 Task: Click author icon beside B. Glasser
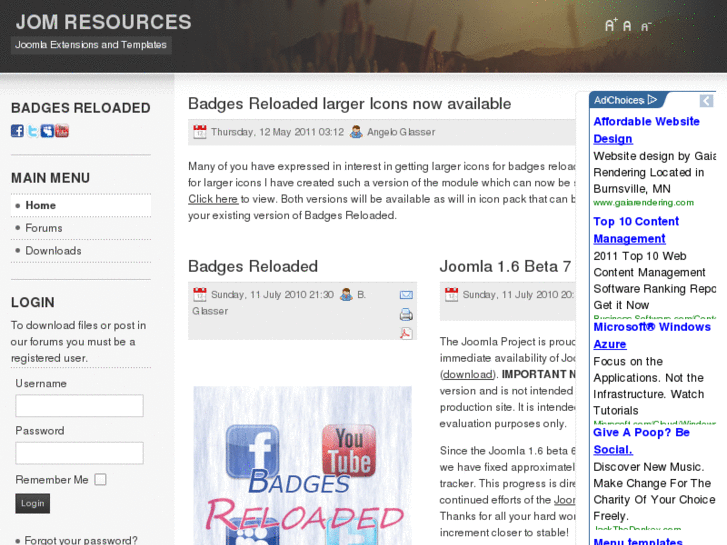(x=346, y=295)
